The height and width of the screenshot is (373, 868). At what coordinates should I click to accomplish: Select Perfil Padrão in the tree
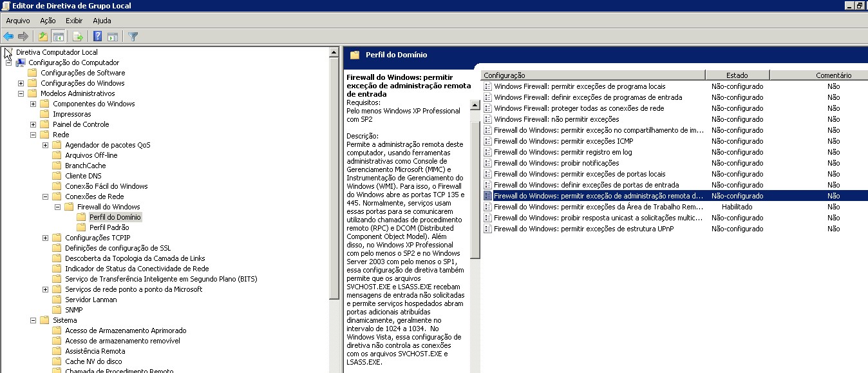point(109,227)
